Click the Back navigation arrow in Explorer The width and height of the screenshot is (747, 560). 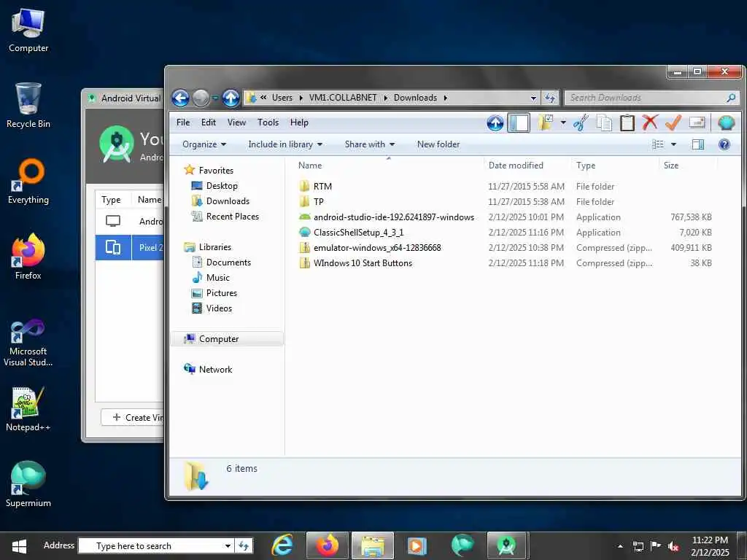181,98
